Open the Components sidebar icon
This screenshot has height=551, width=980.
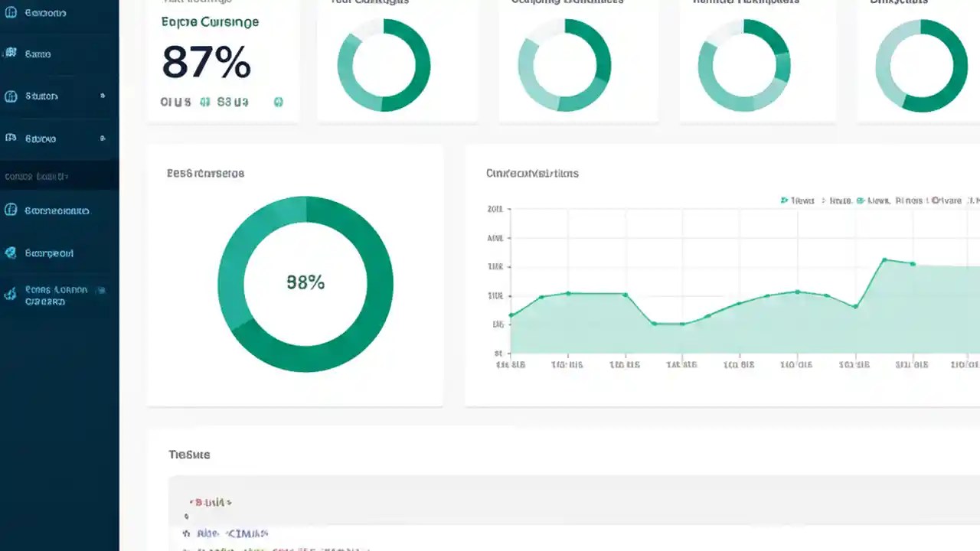11,210
